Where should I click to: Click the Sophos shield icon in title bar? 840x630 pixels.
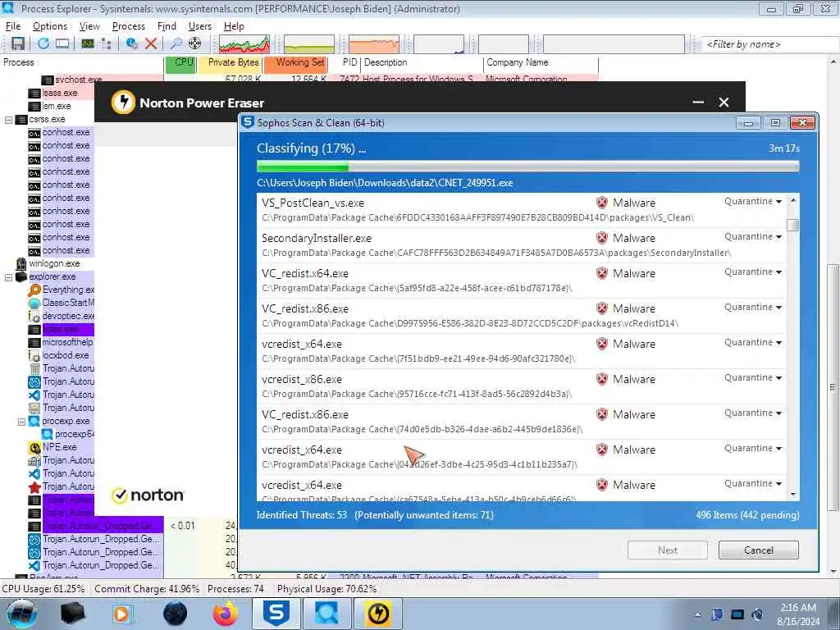248,123
